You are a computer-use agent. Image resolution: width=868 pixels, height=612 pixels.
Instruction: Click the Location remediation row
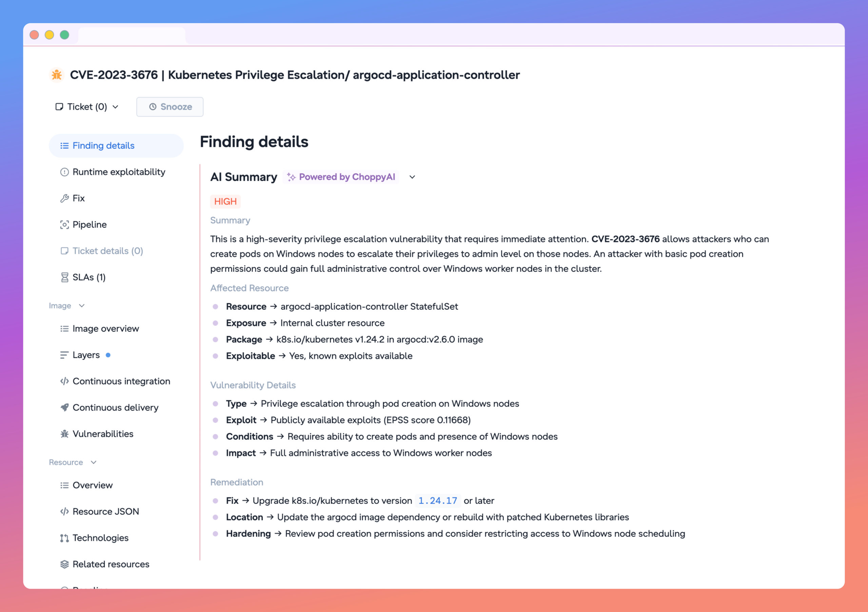pyautogui.click(x=421, y=517)
